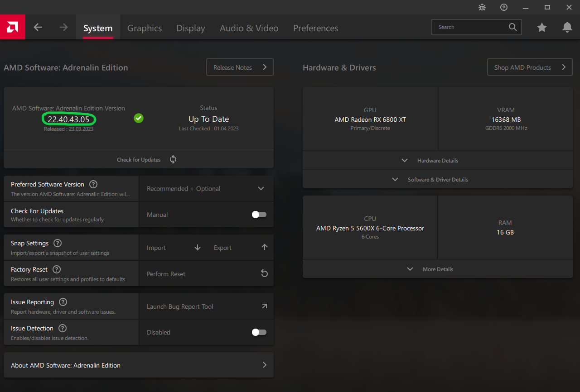The image size is (580, 392).
Task: Click the refresh icon beside Check for Updates
Action: click(173, 159)
